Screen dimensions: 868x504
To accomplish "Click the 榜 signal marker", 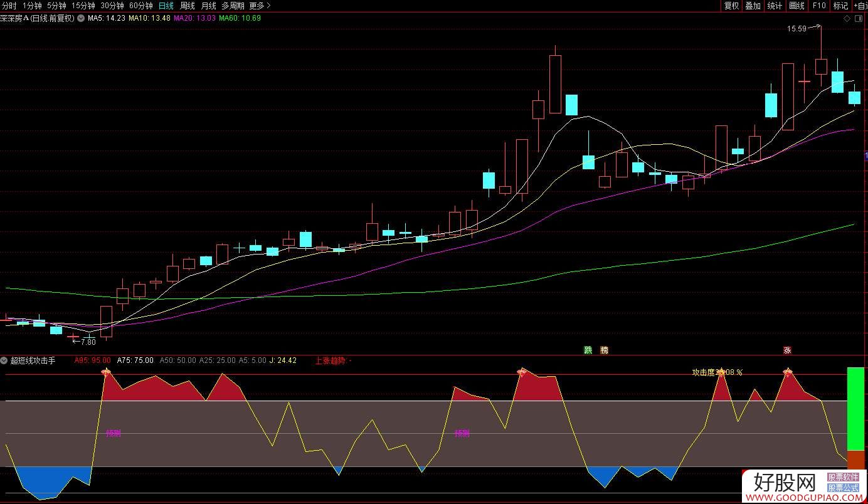I will tap(604, 350).
